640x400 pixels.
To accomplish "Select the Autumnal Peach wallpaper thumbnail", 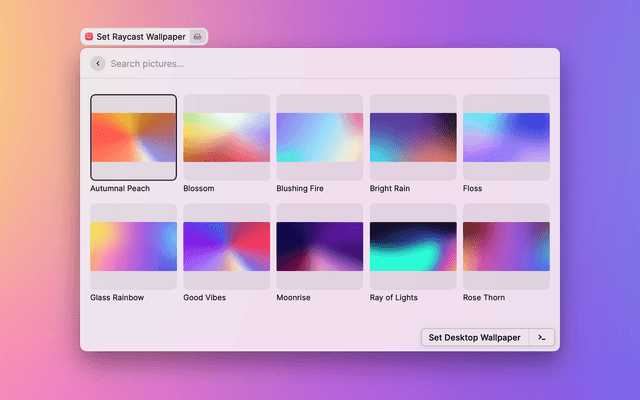I will point(133,137).
